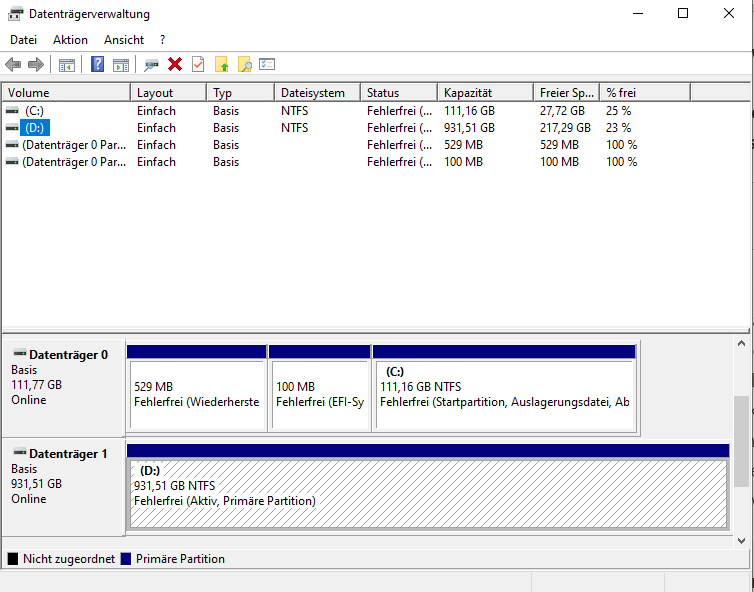Click the Back arrow toolbar icon
754x592 pixels.
(x=13, y=64)
